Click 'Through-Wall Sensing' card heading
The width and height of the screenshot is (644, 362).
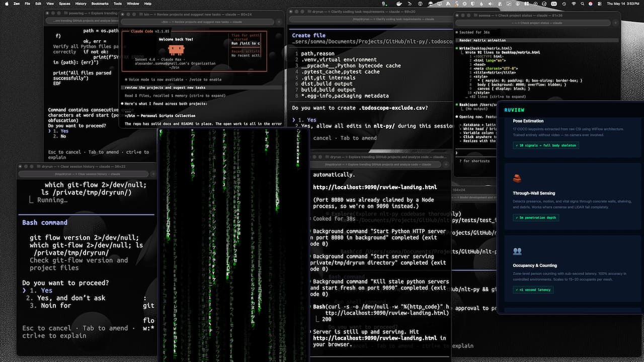click(534, 193)
